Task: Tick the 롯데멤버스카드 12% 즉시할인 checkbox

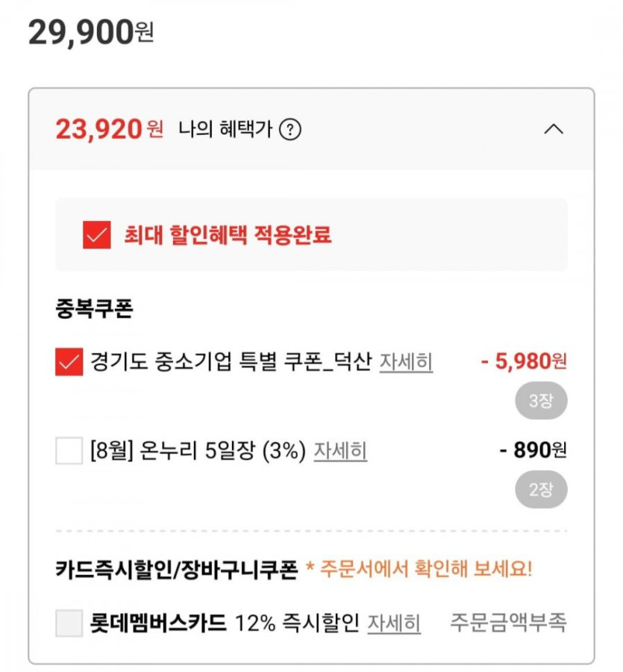Action: click(x=69, y=623)
